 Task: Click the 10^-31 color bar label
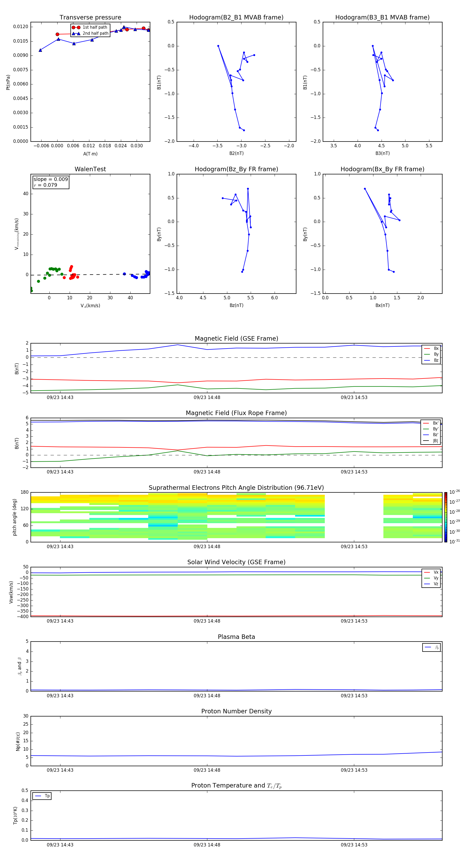[455, 542]
